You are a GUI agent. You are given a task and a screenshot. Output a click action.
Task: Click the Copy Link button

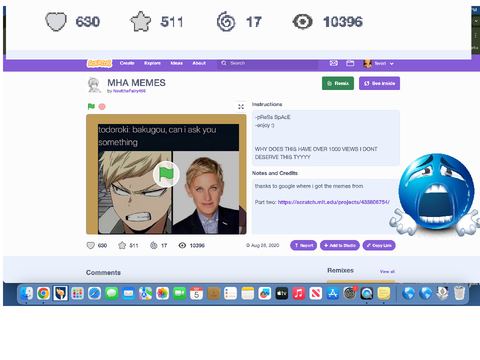(x=379, y=245)
